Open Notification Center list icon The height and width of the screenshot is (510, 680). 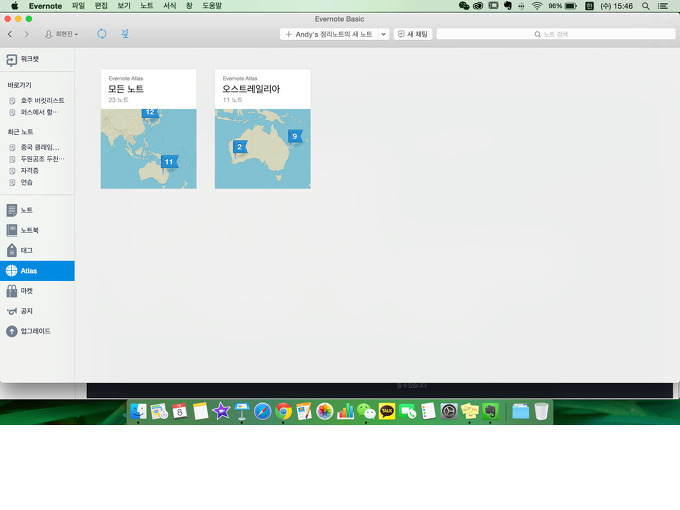(x=663, y=6)
